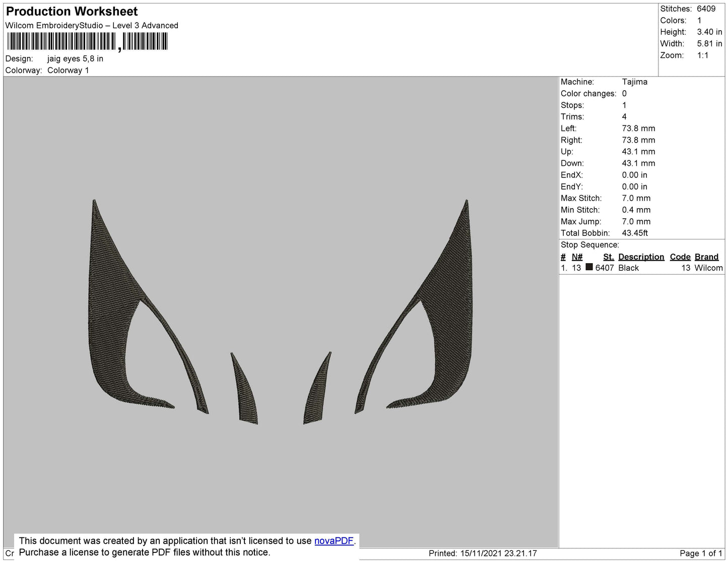Image resolution: width=728 pixels, height=563 pixels.
Task: Select Width value 5.81 in
Action: click(709, 43)
